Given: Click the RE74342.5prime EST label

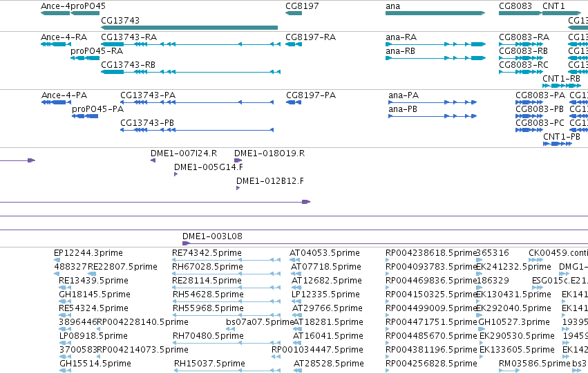Looking at the screenshot, I should pos(207,253).
